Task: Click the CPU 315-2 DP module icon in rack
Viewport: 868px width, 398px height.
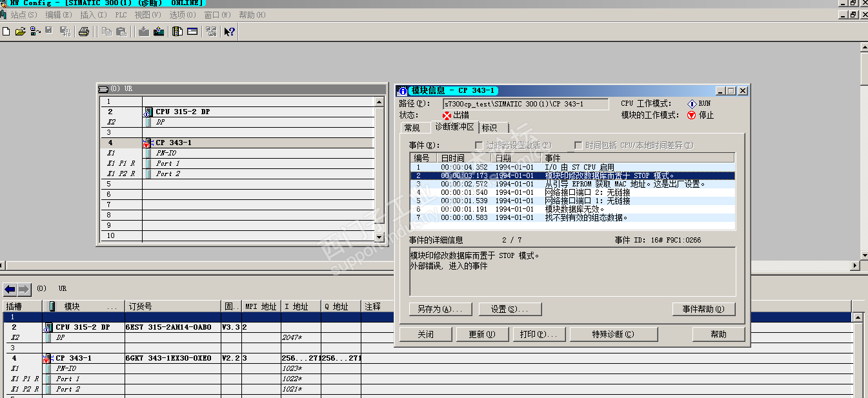Action: click(x=148, y=112)
